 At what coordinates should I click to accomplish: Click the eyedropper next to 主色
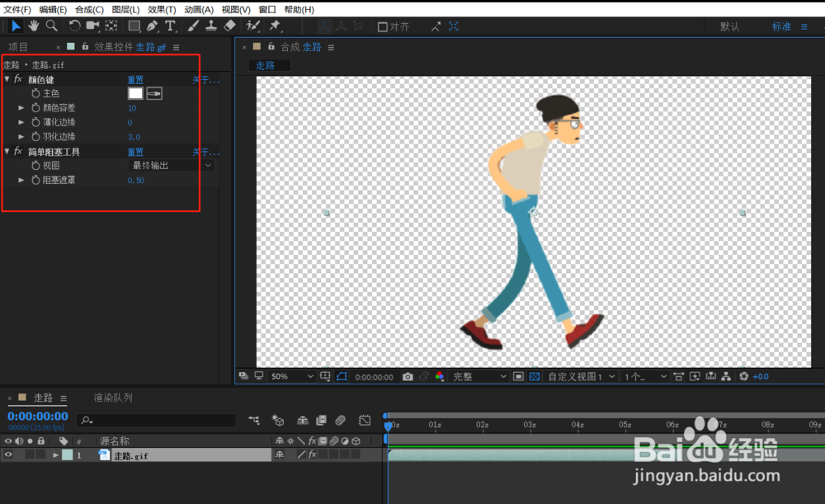pyautogui.click(x=154, y=94)
